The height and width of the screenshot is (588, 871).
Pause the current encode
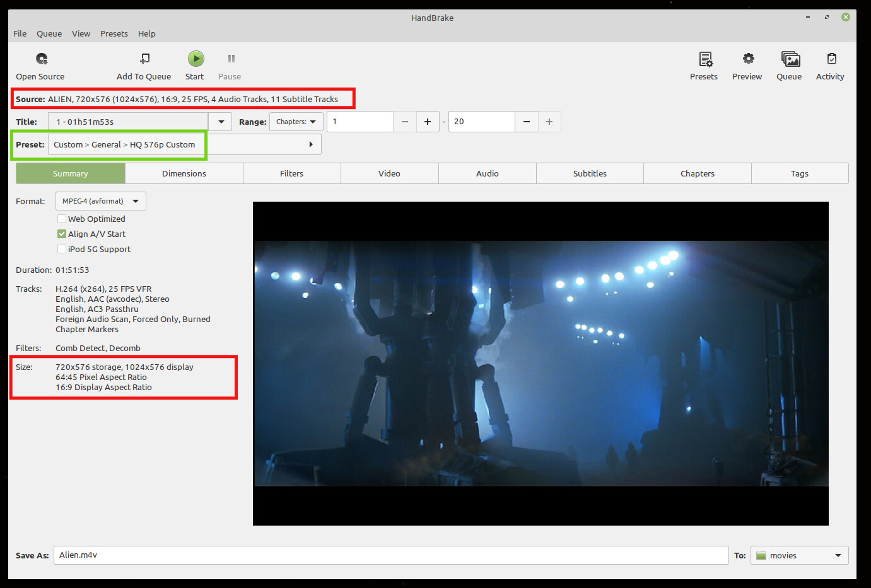pos(229,66)
